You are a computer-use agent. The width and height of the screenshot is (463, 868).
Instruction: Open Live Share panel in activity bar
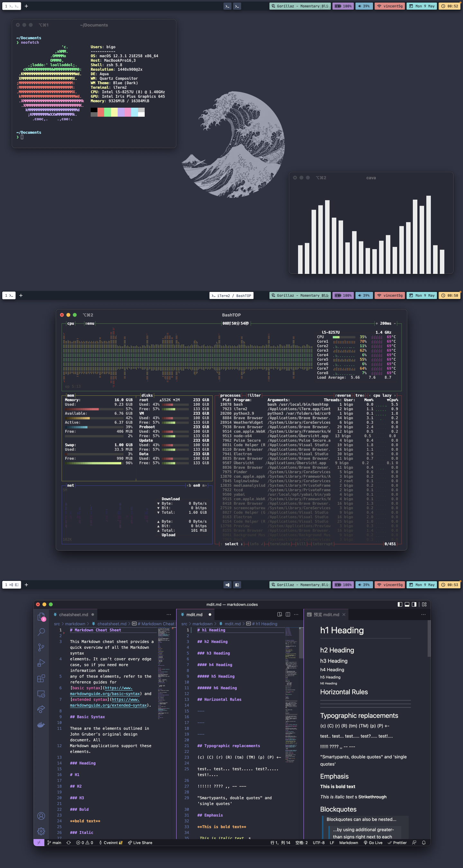click(x=41, y=709)
